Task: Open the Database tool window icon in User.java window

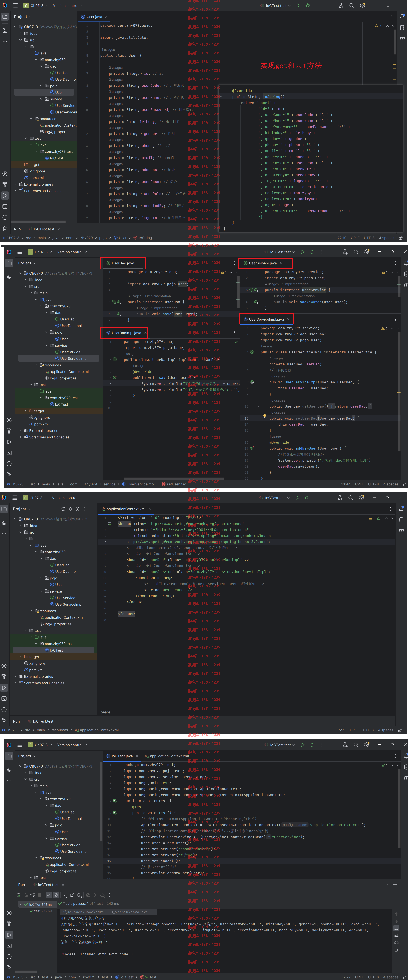Action: (x=402, y=28)
